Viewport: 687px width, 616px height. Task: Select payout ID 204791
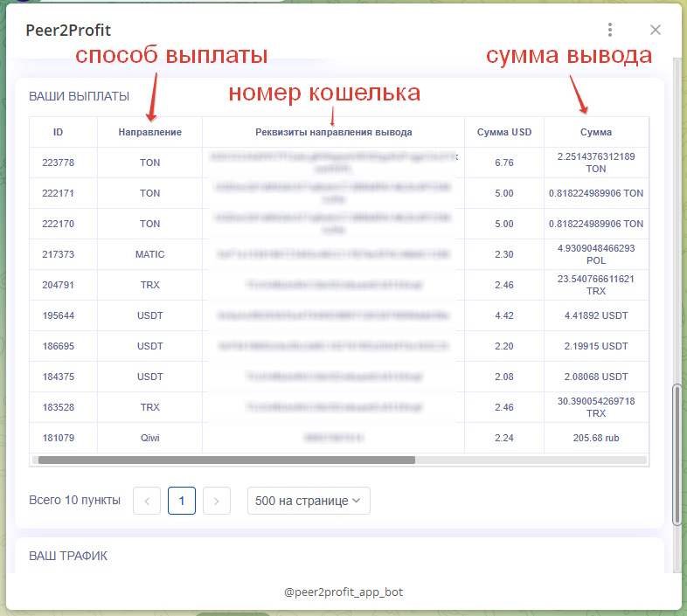click(59, 285)
